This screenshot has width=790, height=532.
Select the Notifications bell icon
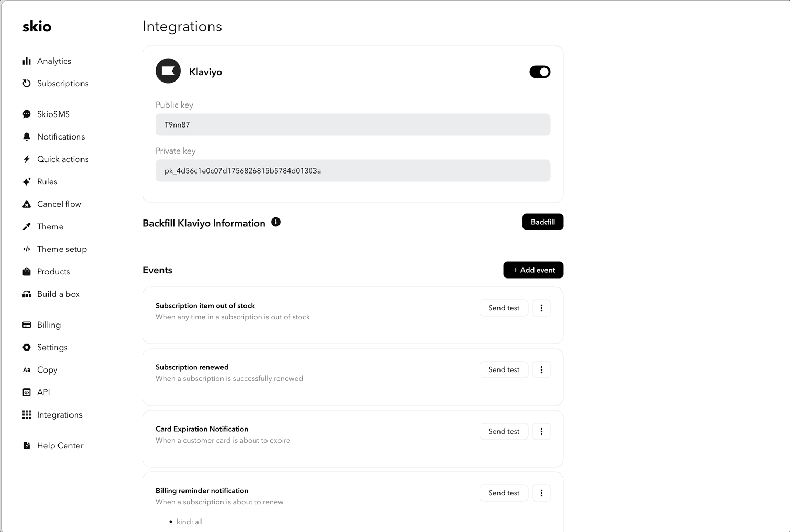tap(27, 136)
